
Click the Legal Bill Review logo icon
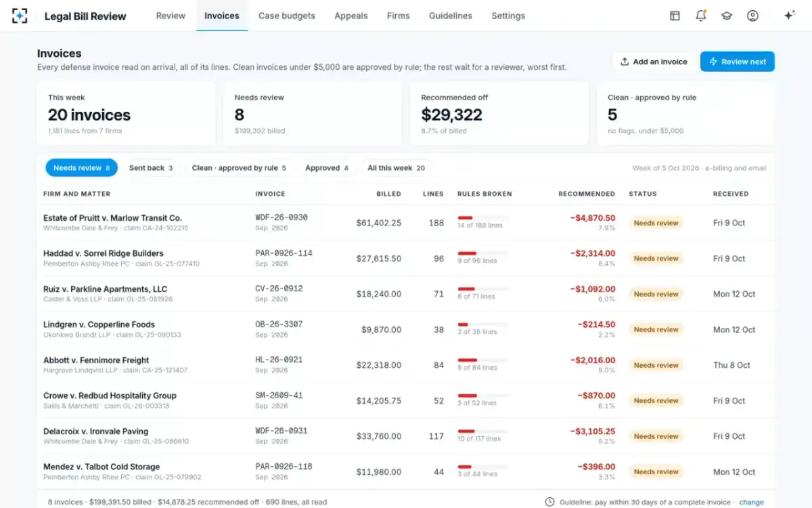click(x=20, y=16)
